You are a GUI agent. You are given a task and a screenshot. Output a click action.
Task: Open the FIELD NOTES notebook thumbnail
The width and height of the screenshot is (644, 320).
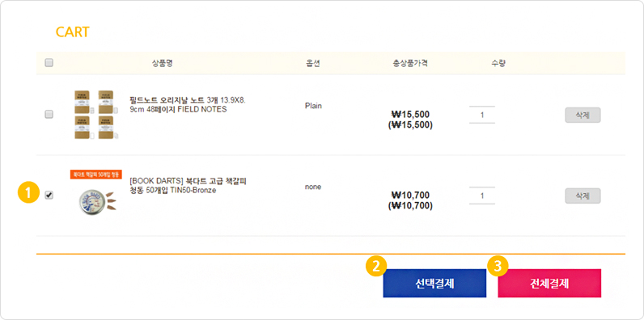coord(95,115)
